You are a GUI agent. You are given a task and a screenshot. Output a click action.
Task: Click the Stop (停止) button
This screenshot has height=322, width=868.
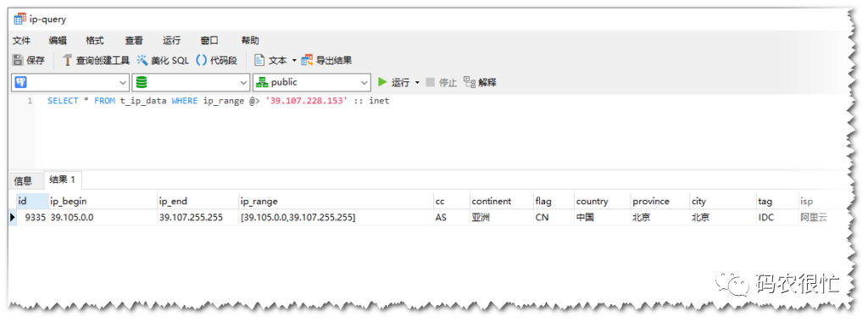pyautogui.click(x=441, y=82)
